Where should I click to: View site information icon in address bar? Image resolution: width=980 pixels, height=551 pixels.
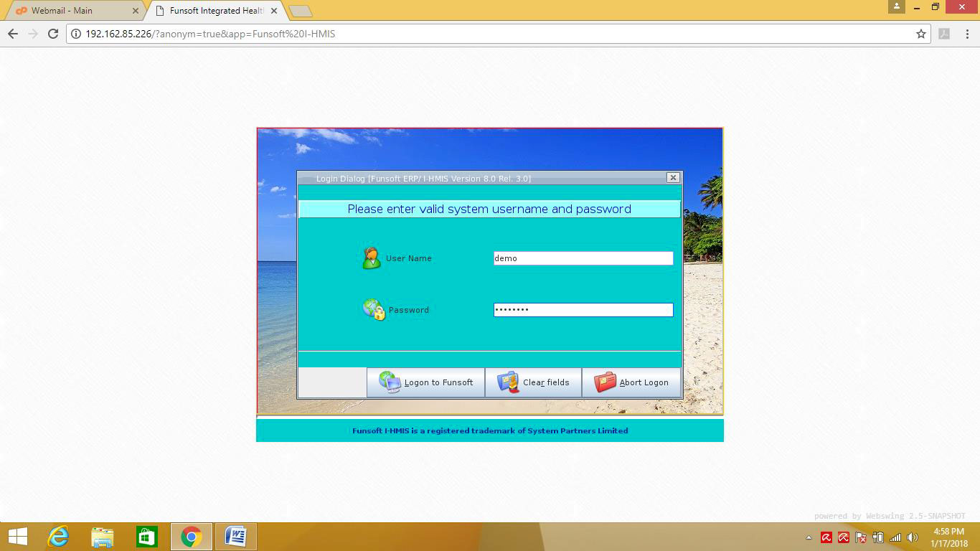point(76,34)
